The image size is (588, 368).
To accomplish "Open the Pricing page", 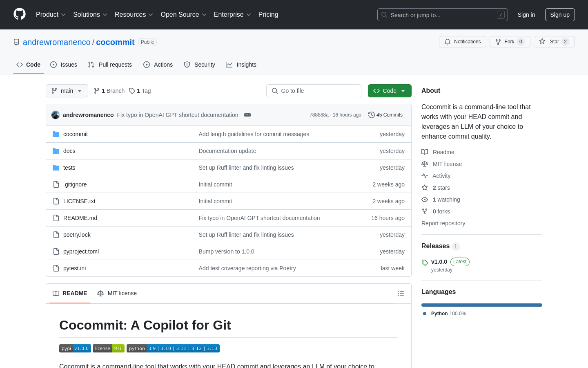I will (268, 15).
